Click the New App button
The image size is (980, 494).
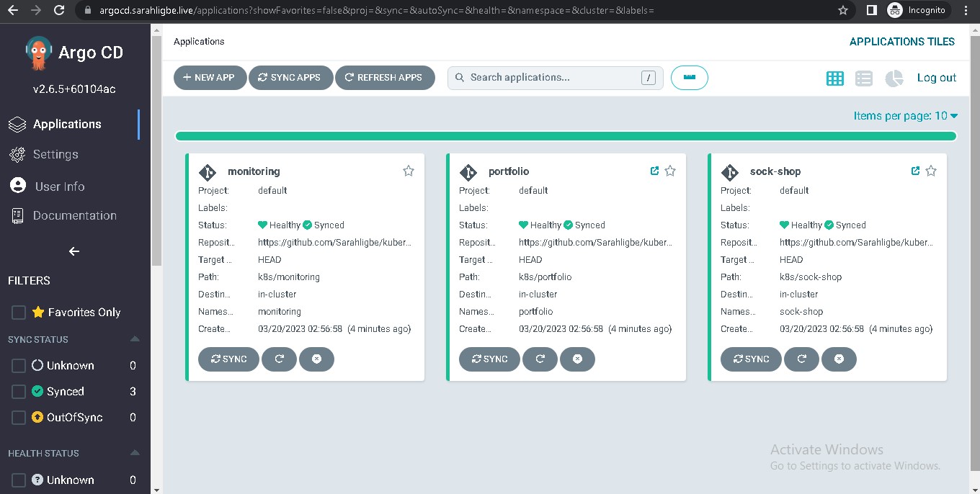click(x=210, y=78)
